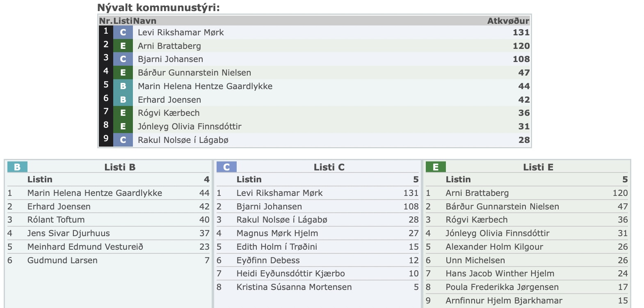
Task: Select Rólant Toftum in Listi B
Action: pos(56,220)
